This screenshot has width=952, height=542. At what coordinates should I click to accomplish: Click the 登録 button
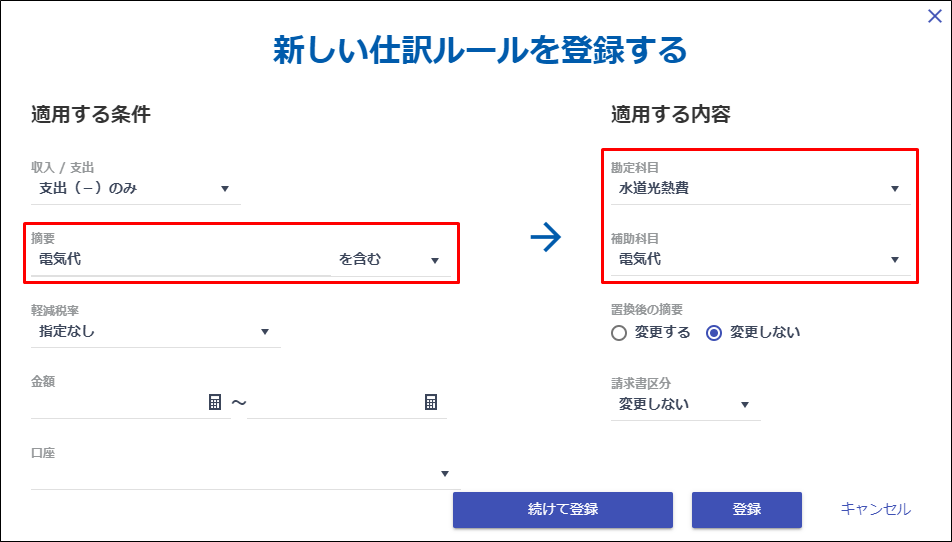[747, 509]
